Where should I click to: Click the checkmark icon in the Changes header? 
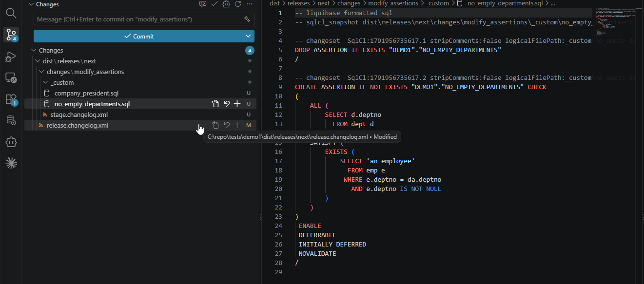(x=215, y=4)
